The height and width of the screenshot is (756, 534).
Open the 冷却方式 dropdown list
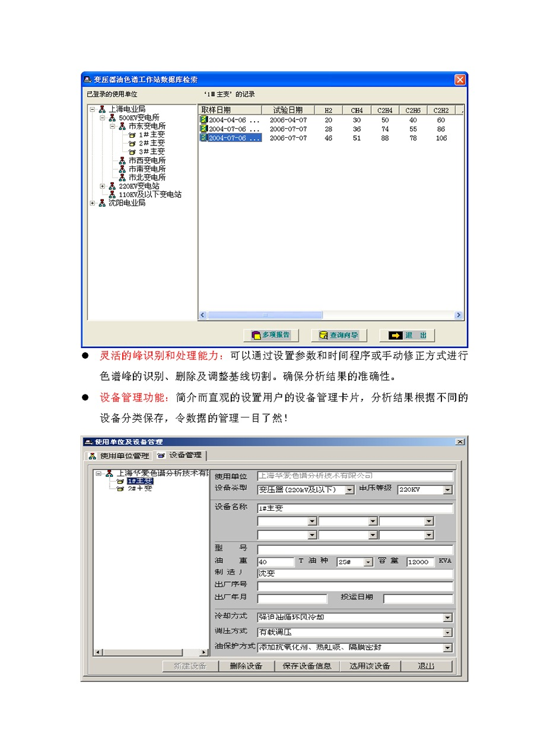click(447, 618)
